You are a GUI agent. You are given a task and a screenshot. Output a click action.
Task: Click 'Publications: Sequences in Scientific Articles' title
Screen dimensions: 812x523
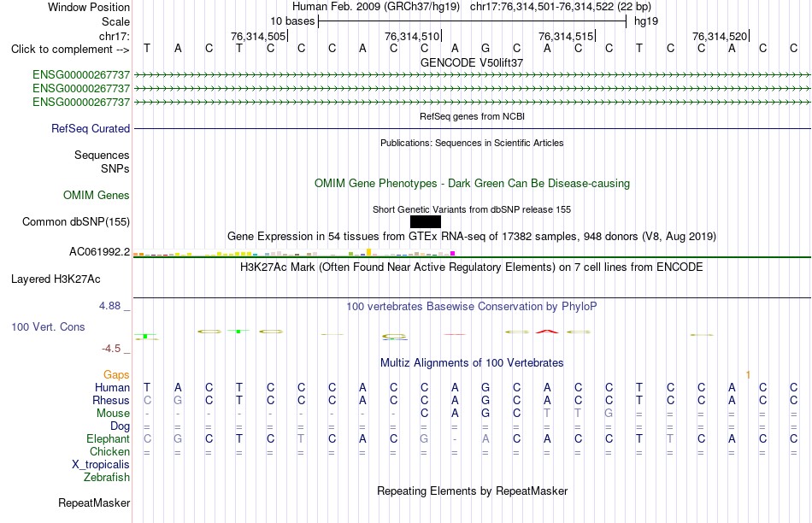point(472,143)
